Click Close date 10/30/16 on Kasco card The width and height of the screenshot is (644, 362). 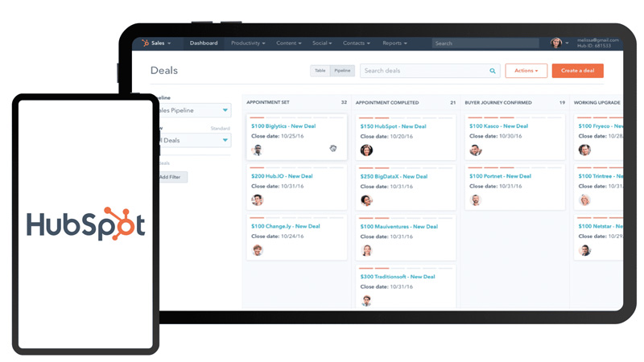(495, 136)
